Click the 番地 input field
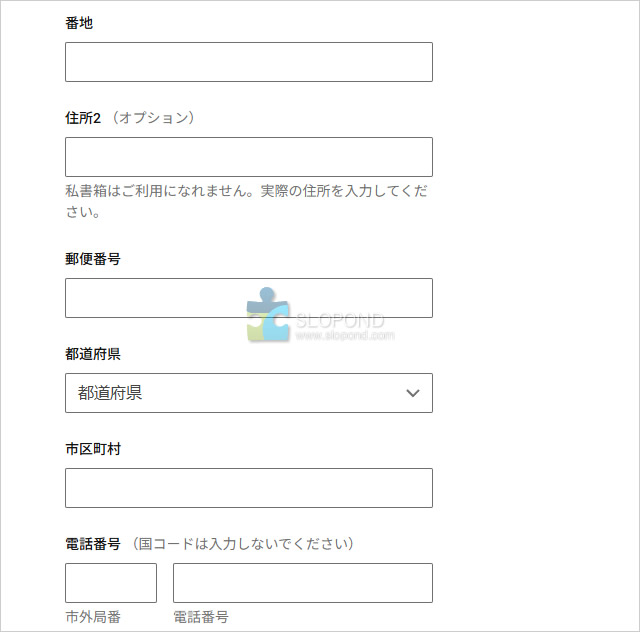Viewport: 640px width, 632px height. click(249, 62)
